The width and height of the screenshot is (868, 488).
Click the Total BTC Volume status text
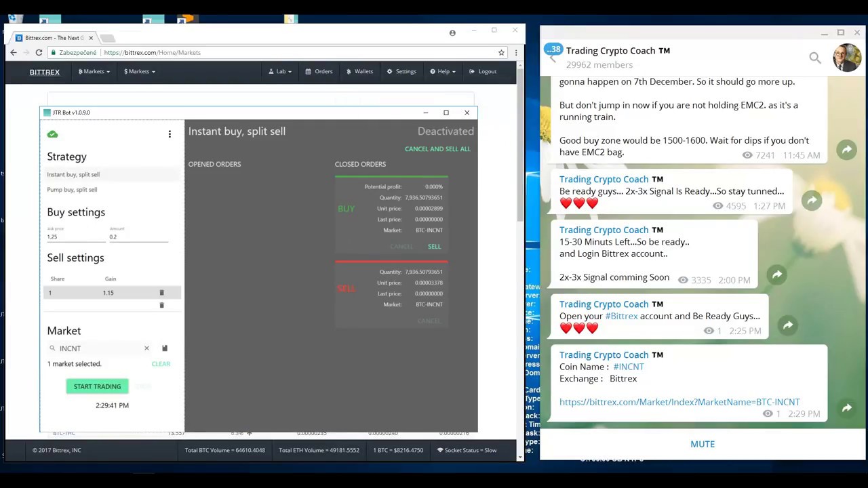225,450
